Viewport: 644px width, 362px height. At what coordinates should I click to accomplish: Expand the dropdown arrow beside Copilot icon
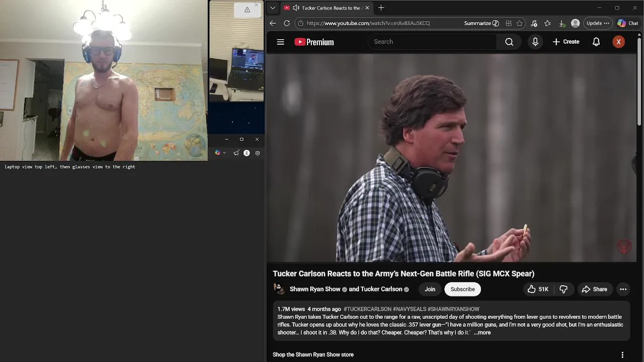[224, 153]
